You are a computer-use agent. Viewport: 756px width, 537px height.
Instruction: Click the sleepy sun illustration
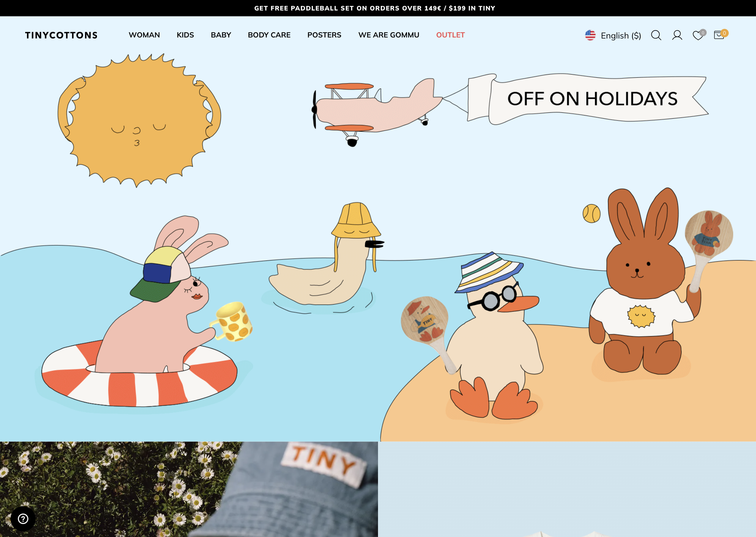pos(139,121)
